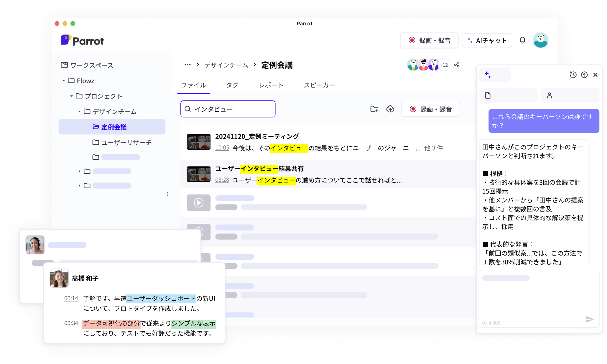Screen dimensions: 607x364
Task: Click the インタビュー search field
Action: [228, 109]
